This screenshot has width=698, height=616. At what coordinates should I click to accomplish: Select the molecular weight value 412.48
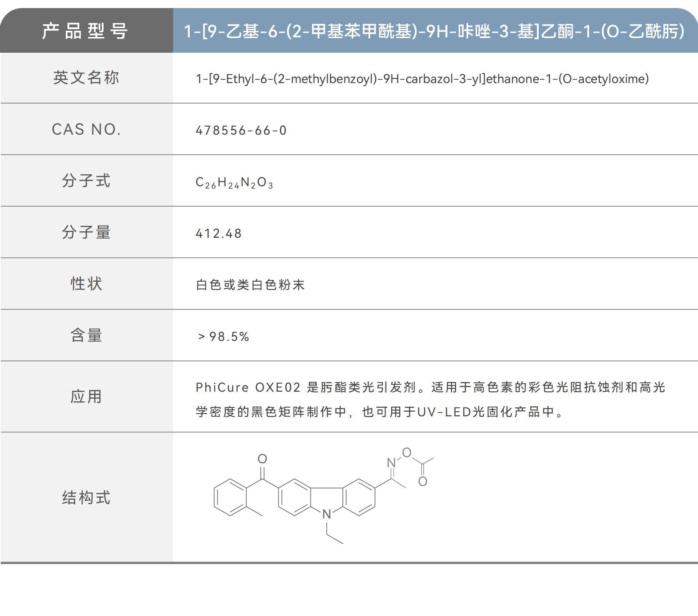click(219, 233)
